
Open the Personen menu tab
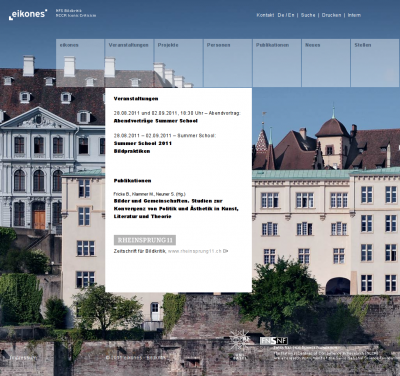[228, 63]
